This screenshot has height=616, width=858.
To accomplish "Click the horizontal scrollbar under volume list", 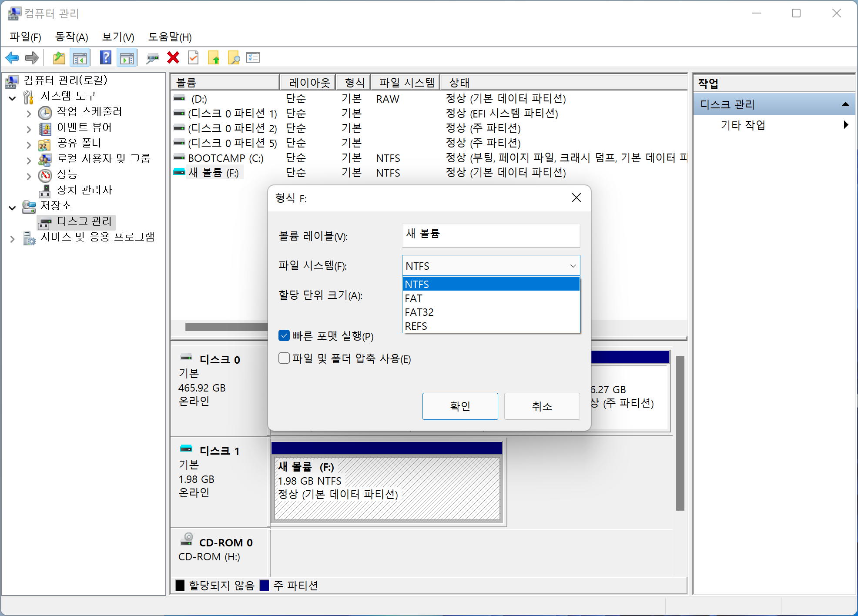I will [226, 326].
